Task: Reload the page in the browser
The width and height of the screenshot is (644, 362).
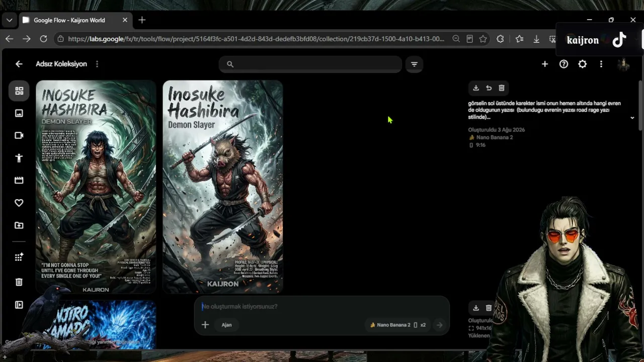Action: [43, 39]
